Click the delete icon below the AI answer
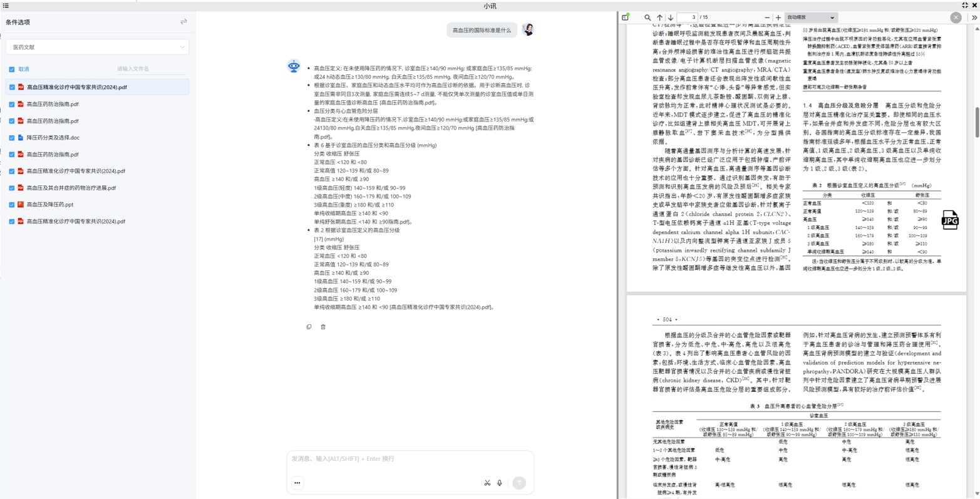The image size is (980, 499). 323,326
